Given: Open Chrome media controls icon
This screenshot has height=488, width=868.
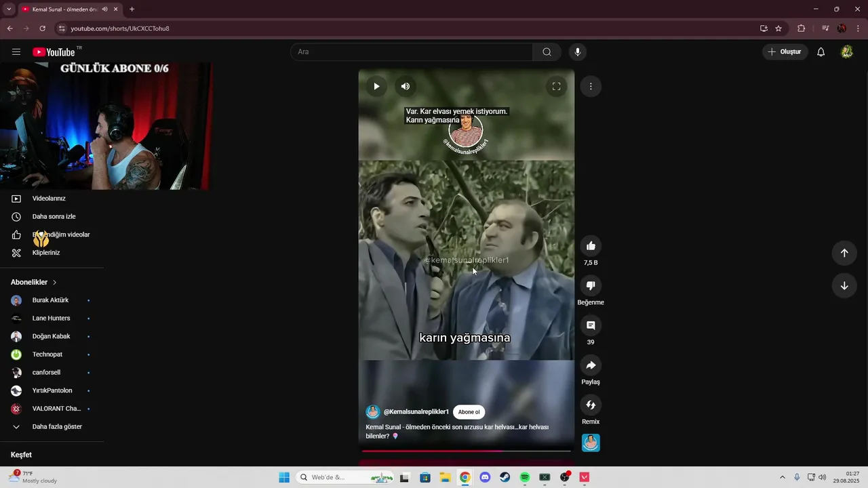Looking at the screenshot, I should tap(825, 28).
